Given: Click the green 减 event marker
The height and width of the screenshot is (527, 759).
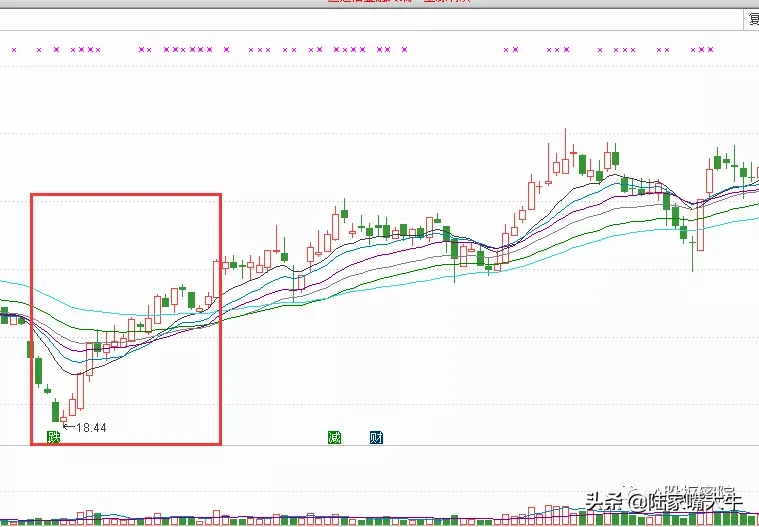Looking at the screenshot, I should [334, 437].
